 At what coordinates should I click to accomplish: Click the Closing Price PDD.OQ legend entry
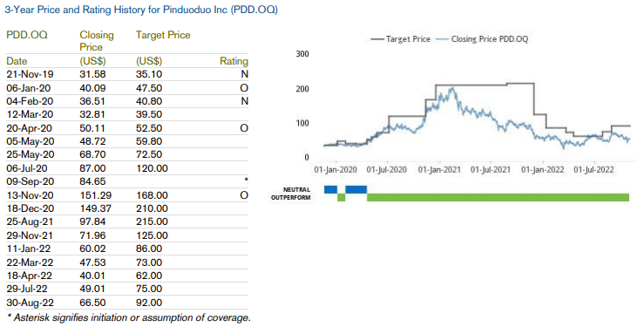click(482, 39)
